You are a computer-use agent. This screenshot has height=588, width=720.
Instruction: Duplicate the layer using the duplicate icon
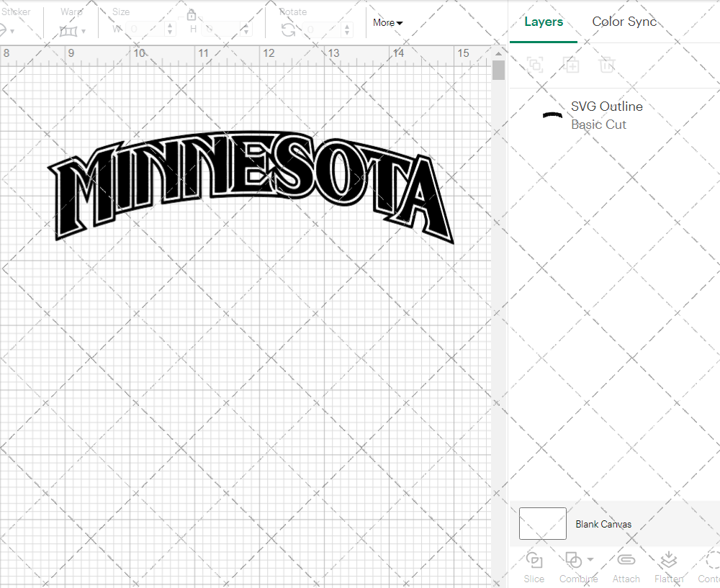(572, 65)
